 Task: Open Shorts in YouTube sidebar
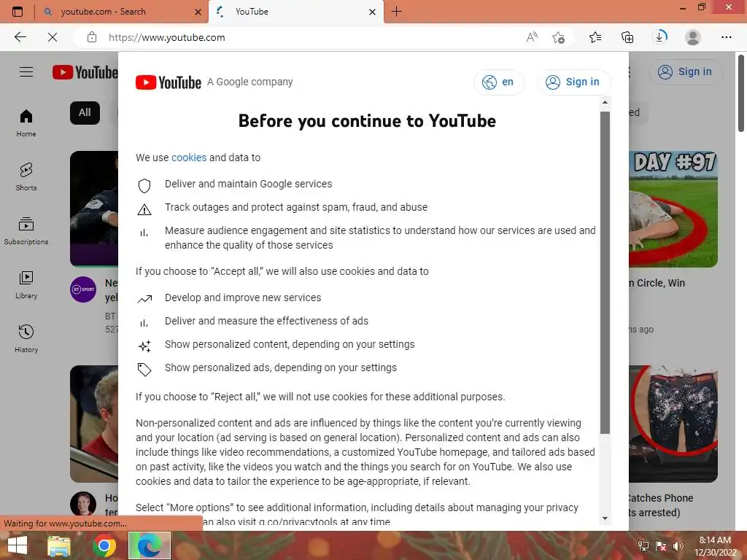click(26, 177)
